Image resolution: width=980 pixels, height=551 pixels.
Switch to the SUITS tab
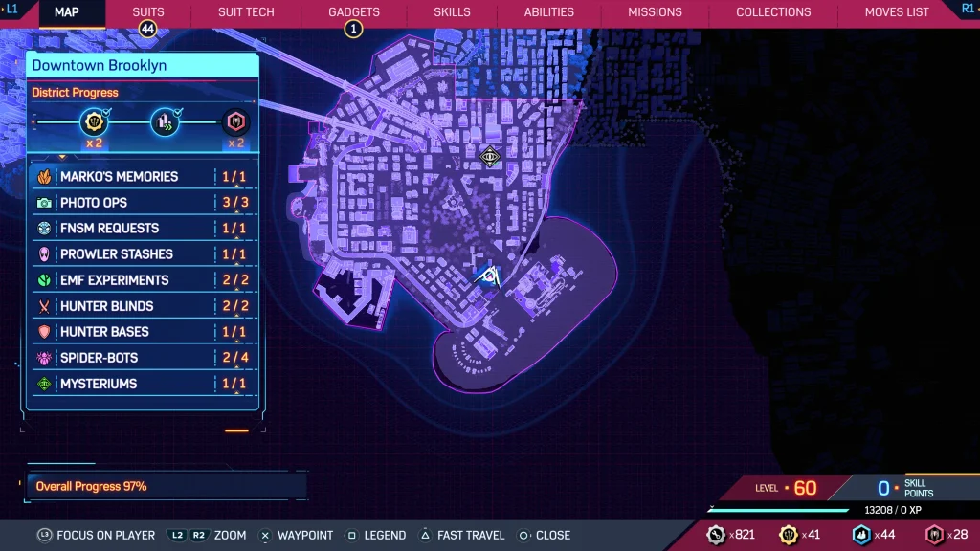coord(147,12)
